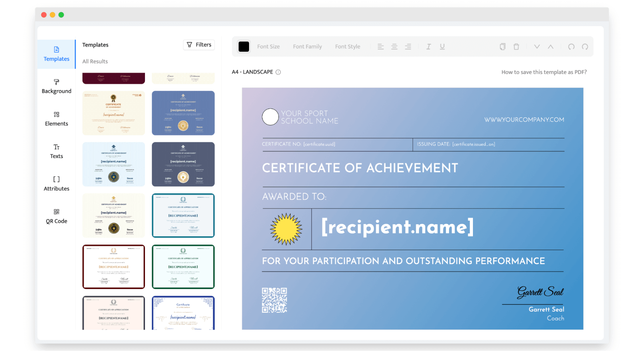This screenshot has width=644, height=351.
Task: Click the Filters button
Action: pyautogui.click(x=199, y=45)
